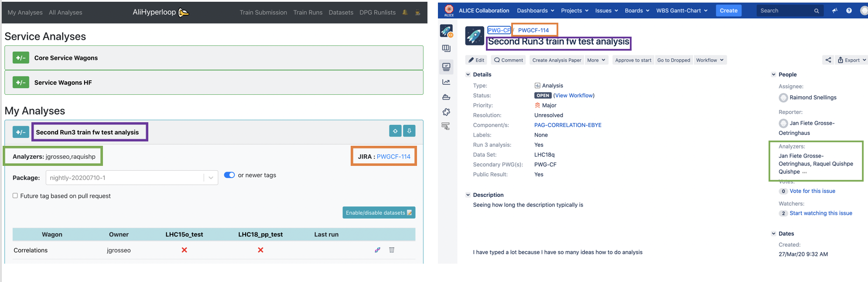Collapse the Details section

(x=468, y=75)
